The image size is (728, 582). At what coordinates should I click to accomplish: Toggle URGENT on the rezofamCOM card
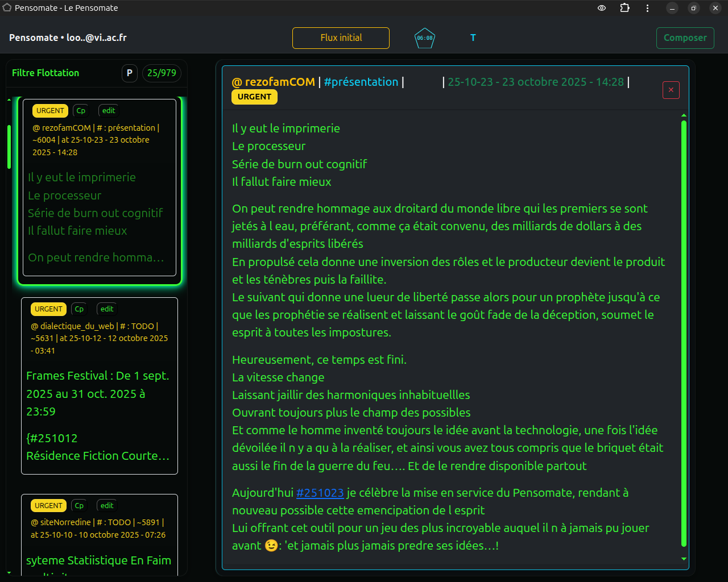tap(50, 110)
